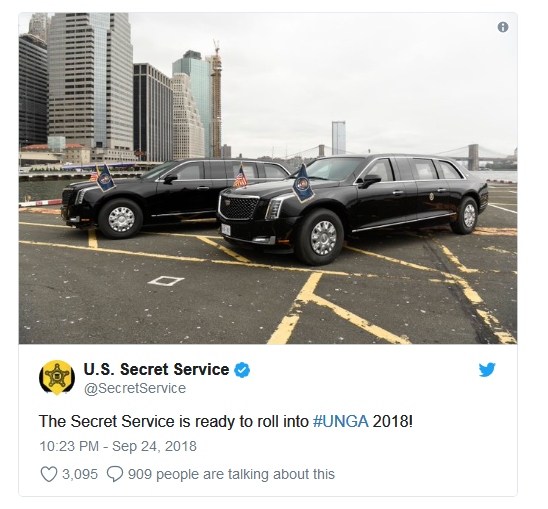The height and width of the screenshot is (509, 548).
Task: Click the front limousine in the photo
Action: pos(351,206)
